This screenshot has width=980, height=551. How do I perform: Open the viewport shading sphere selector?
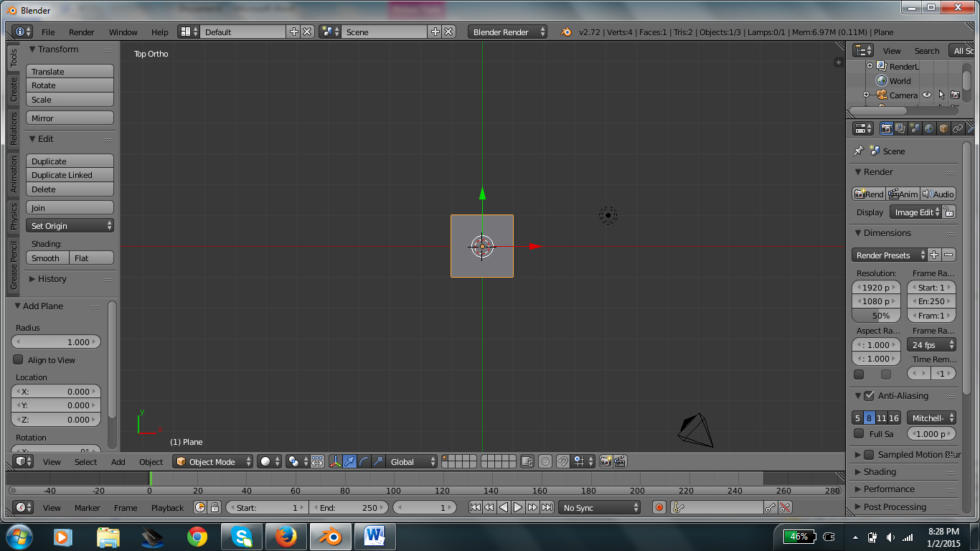(x=270, y=462)
